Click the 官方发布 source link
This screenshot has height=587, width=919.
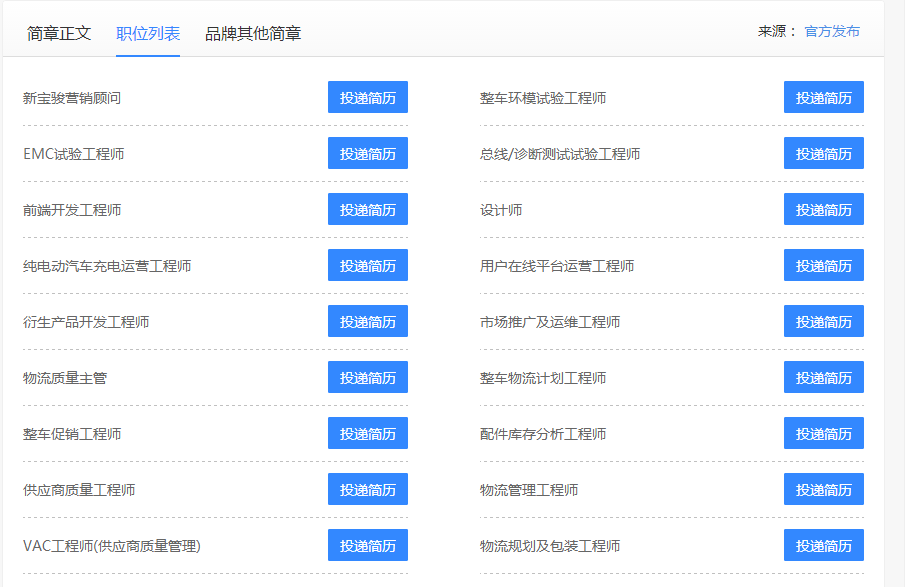[832, 31]
